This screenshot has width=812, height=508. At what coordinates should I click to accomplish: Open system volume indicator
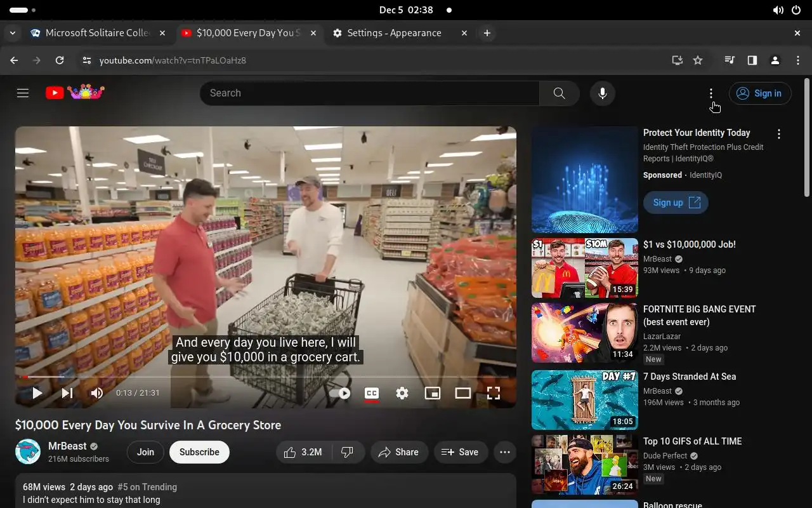[778, 10]
